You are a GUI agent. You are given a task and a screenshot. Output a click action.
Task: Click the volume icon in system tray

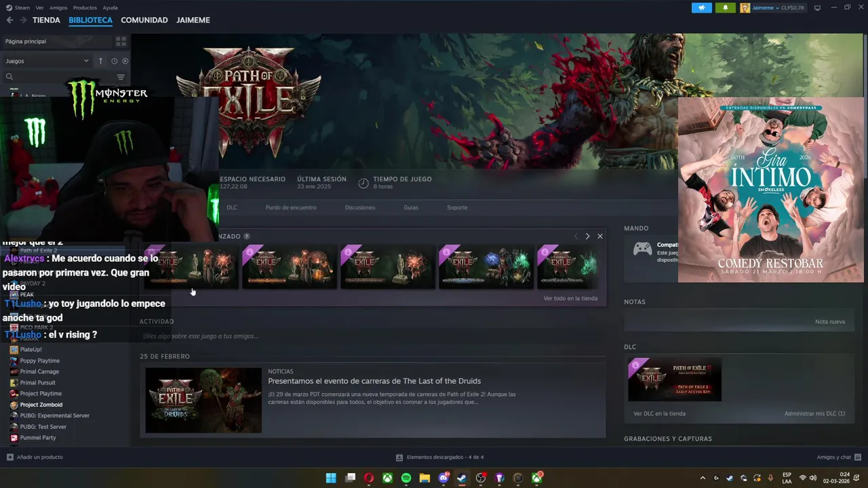[x=813, y=478]
